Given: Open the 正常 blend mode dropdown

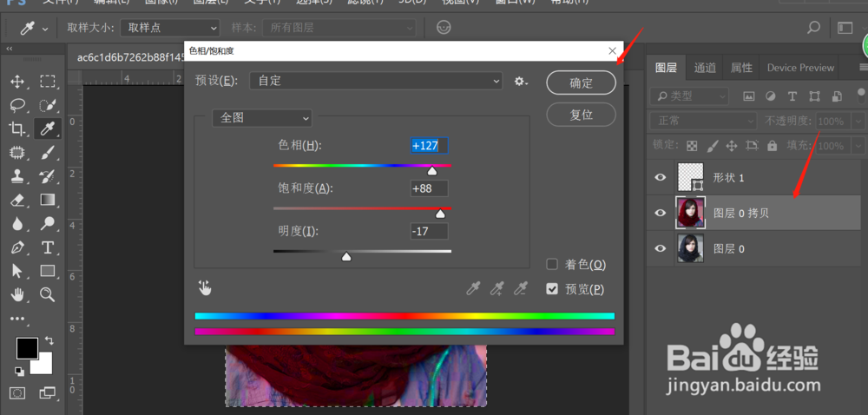Looking at the screenshot, I should pyautogui.click(x=704, y=121).
